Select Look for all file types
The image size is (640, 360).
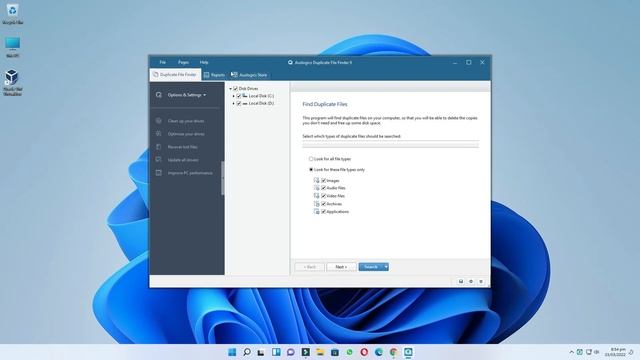point(311,159)
